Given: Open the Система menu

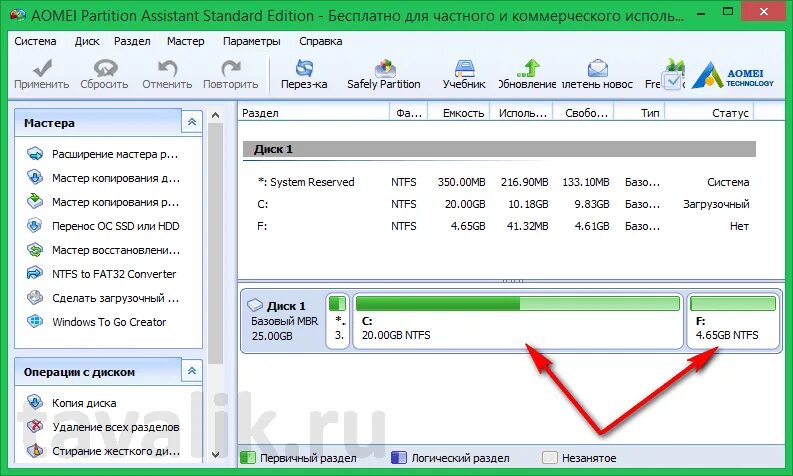Looking at the screenshot, I should click(35, 41).
